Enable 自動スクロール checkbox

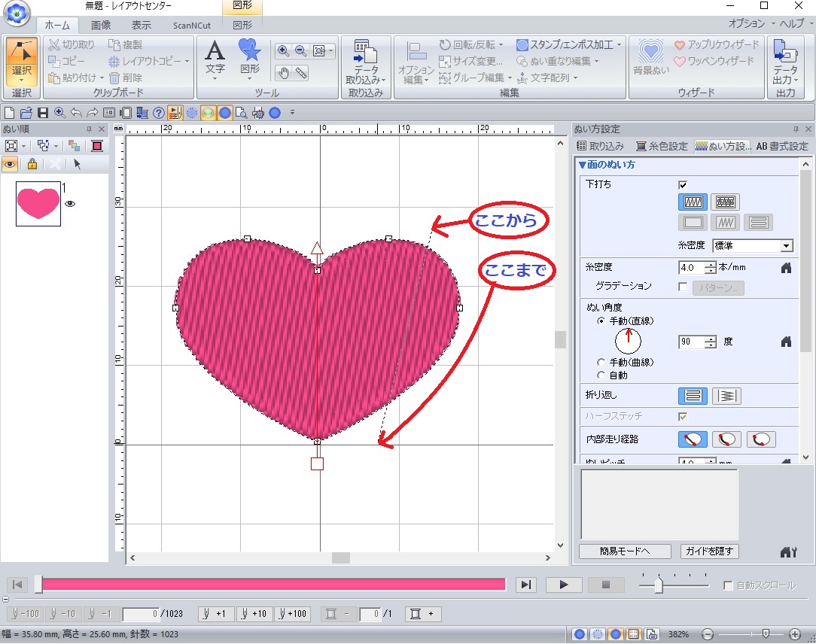pyautogui.click(x=728, y=586)
